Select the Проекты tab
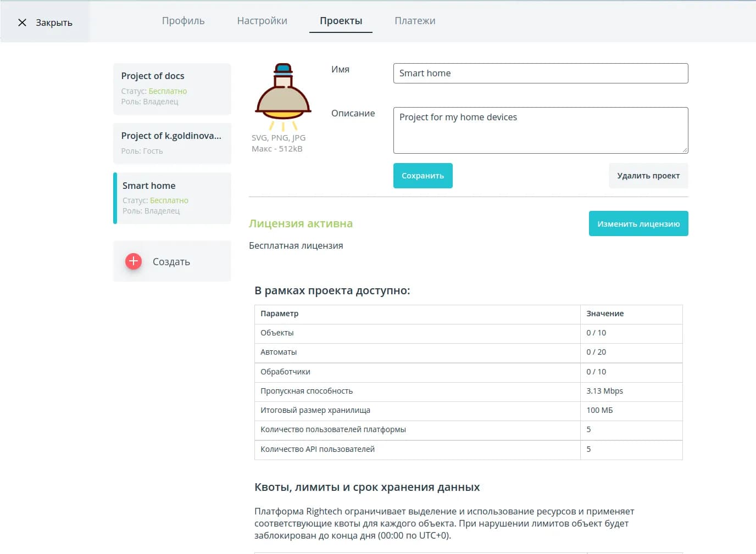This screenshot has width=756, height=554. (341, 21)
